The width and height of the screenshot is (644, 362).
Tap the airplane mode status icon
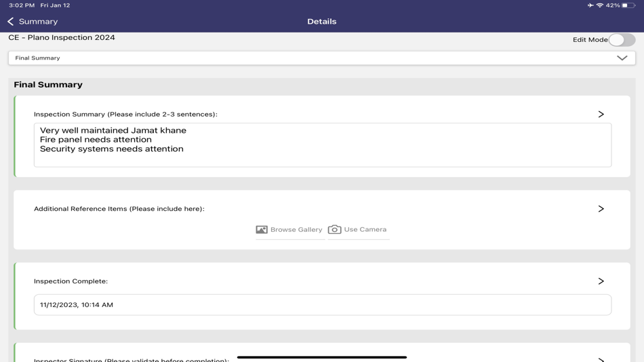(590, 5)
